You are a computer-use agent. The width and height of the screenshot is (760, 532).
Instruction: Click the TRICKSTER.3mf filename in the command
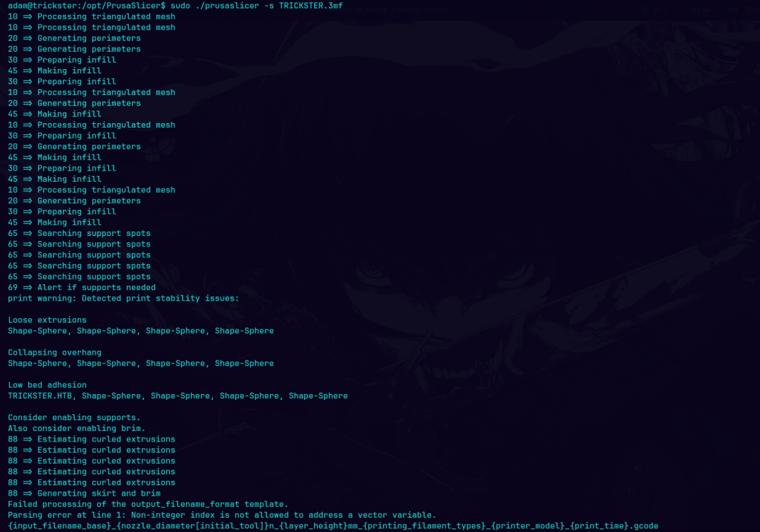point(311,6)
